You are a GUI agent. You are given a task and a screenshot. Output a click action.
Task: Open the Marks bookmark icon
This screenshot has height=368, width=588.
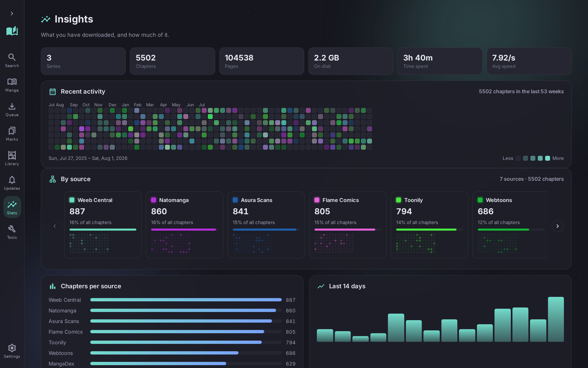[12, 131]
